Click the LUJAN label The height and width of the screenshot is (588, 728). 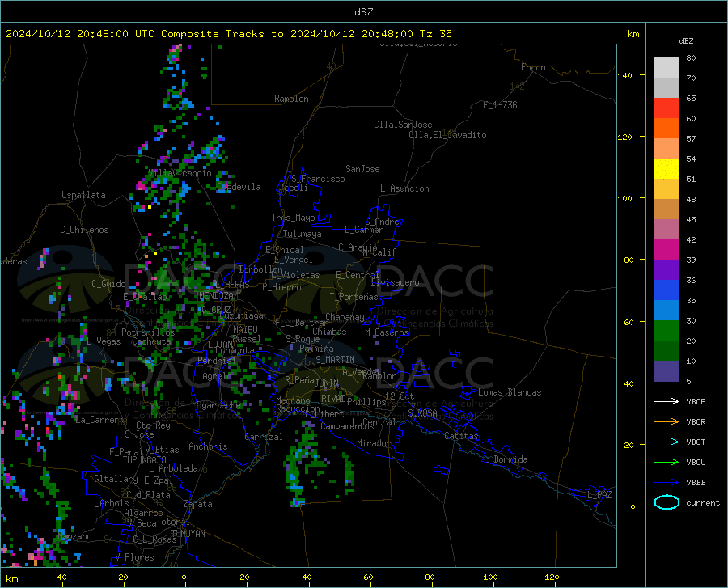tap(220, 345)
